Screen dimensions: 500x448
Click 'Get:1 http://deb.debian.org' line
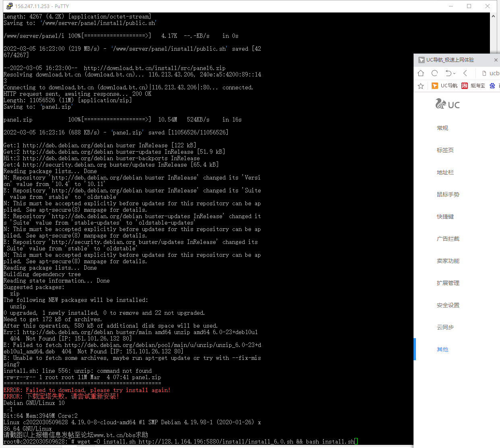[x=100, y=145]
